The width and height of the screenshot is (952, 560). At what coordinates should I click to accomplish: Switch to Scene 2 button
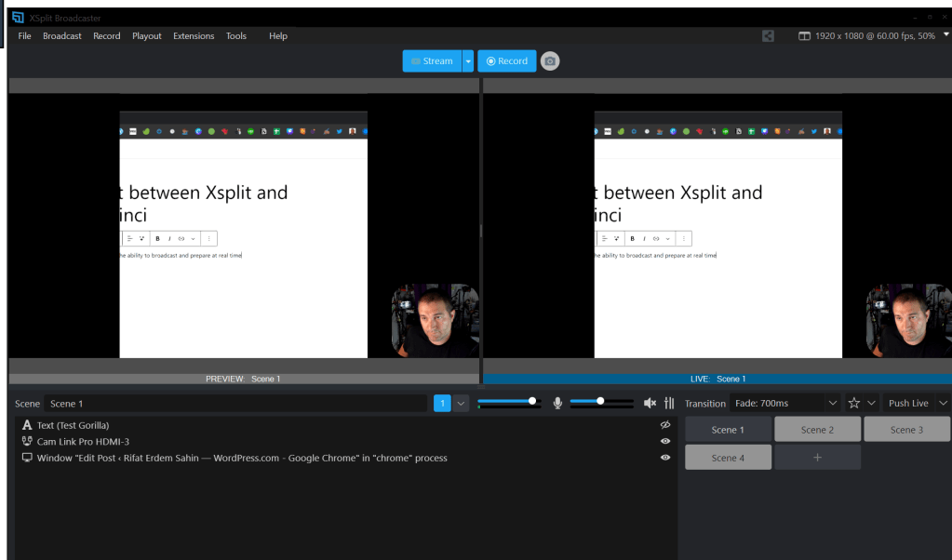coord(817,430)
